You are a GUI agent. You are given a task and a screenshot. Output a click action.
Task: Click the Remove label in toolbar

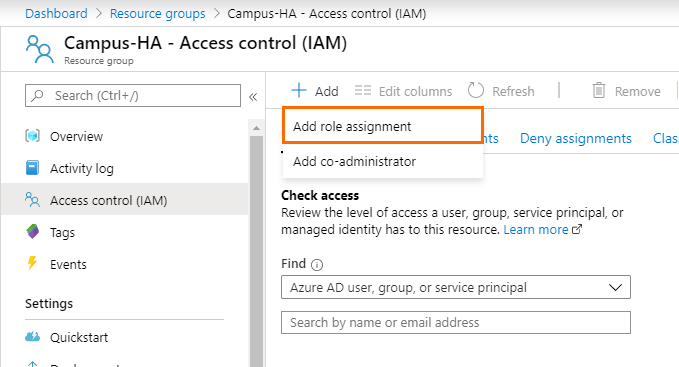coord(637,91)
